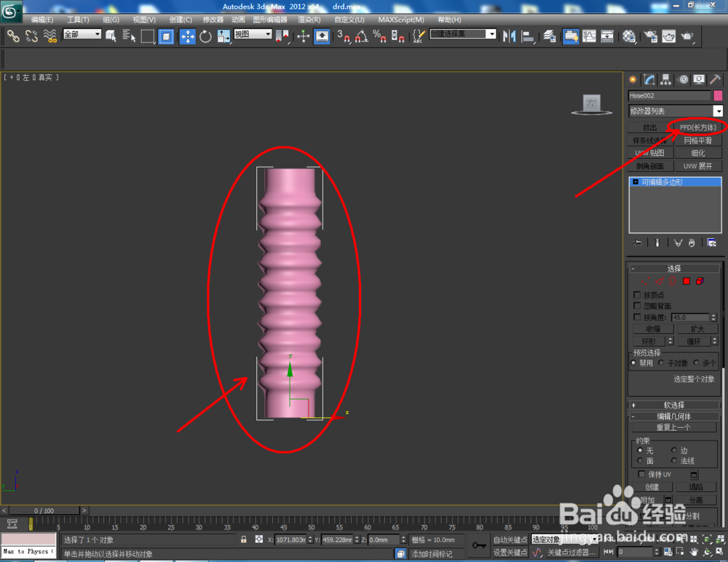Open the Hierarchy panel tab
Viewport: 728px width, 562px height.
point(666,80)
